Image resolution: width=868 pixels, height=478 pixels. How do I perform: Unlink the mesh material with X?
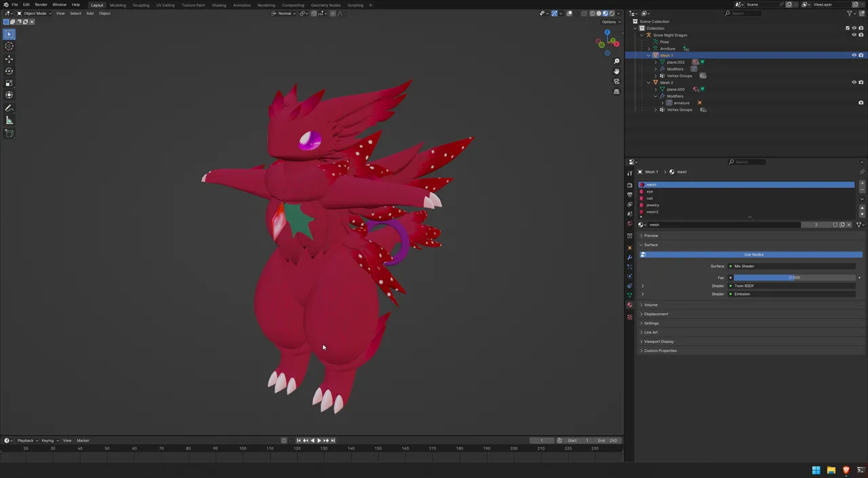[848, 224]
